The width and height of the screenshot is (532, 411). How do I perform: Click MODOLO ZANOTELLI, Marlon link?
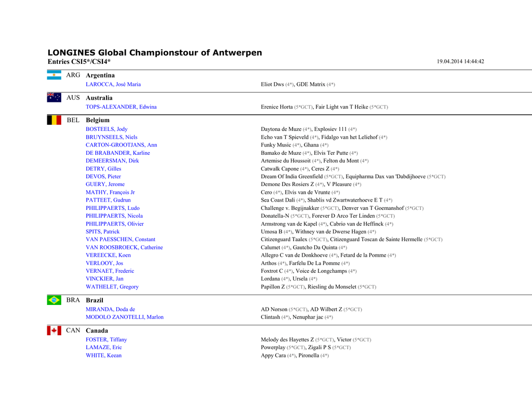point(125,317)
